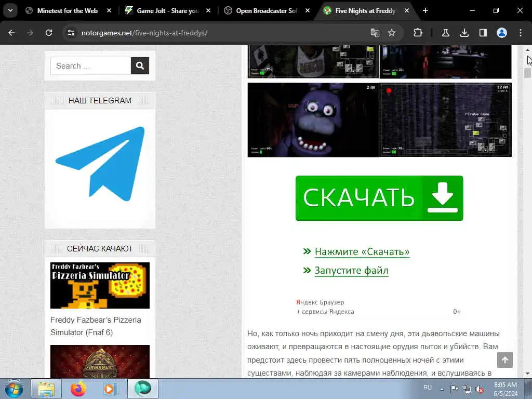This screenshot has height=399, width=532.
Task: Open the Telegram logo link
Action: [100, 164]
